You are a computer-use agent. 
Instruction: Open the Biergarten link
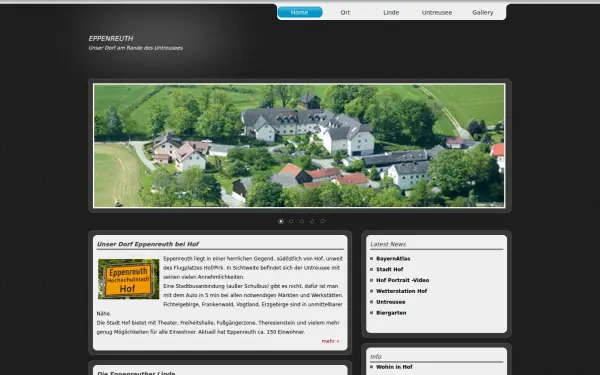point(391,313)
